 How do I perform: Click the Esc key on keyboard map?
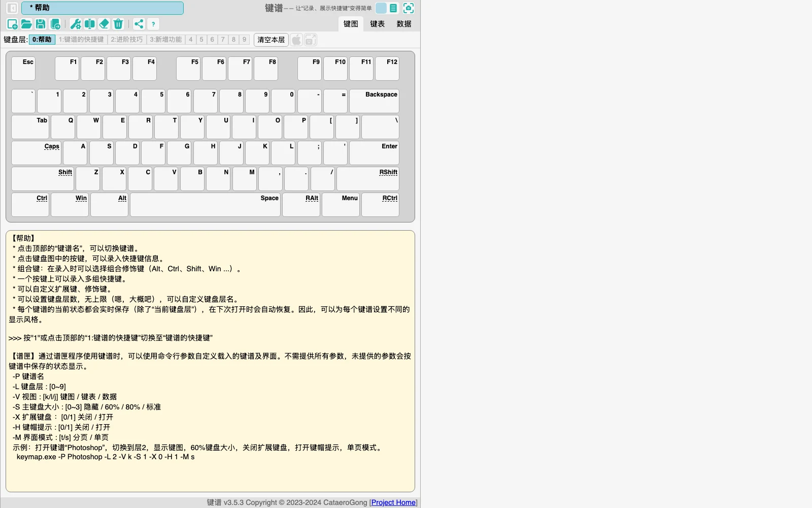point(23,69)
